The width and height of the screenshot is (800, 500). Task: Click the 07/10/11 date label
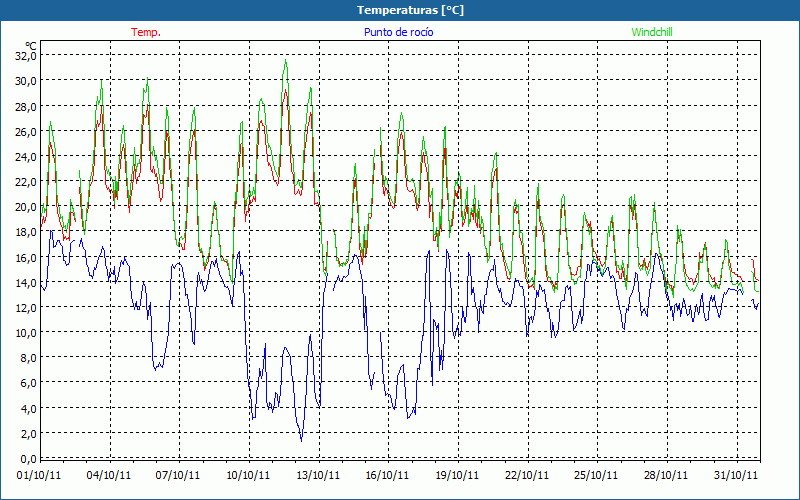(178, 475)
